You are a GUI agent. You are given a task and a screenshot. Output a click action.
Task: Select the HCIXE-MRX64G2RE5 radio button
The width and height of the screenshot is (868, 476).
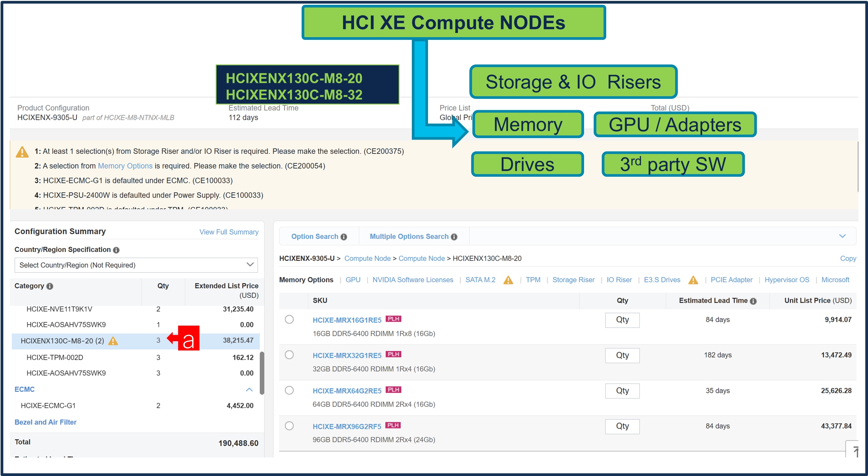[x=289, y=390]
